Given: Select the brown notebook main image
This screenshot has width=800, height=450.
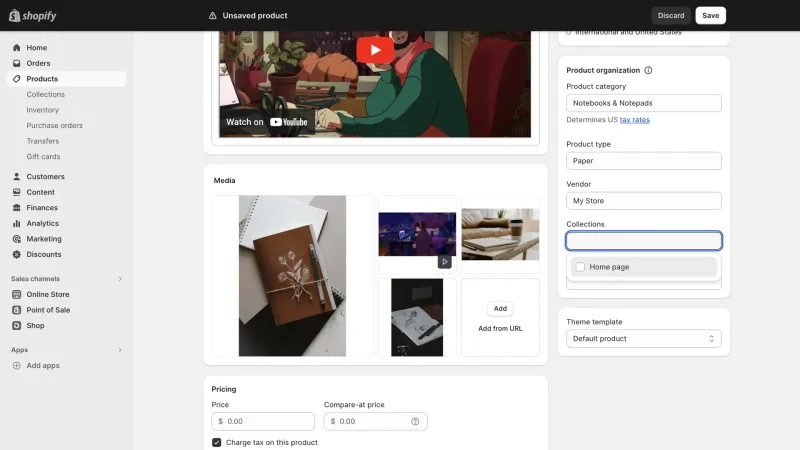Looking at the screenshot, I should pos(292,276).
